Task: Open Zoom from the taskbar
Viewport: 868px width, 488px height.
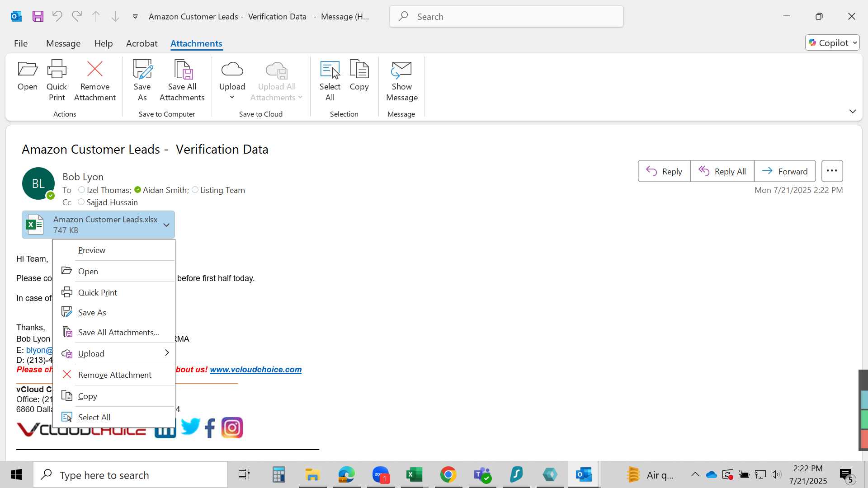Action: [x=381, y=475]
